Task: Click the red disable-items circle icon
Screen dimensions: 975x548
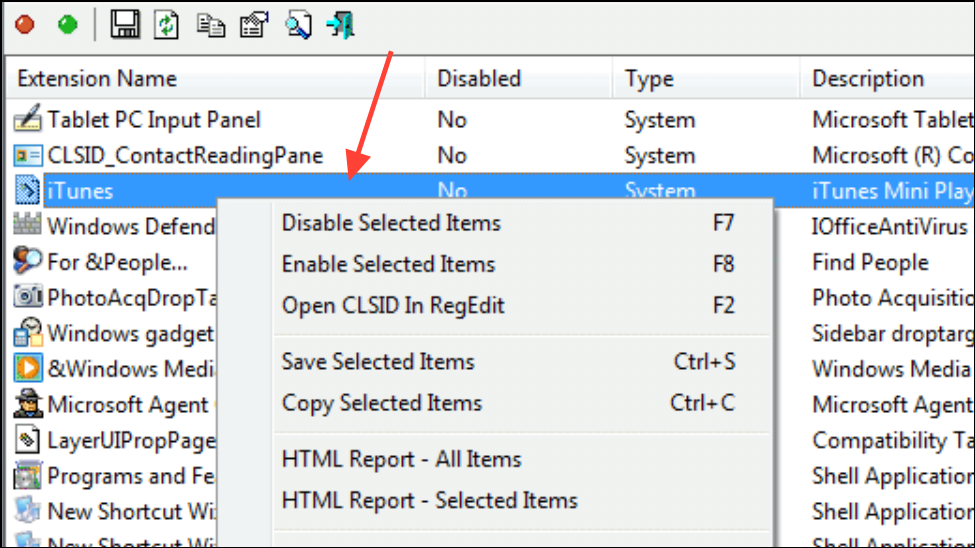Action: 25,25
